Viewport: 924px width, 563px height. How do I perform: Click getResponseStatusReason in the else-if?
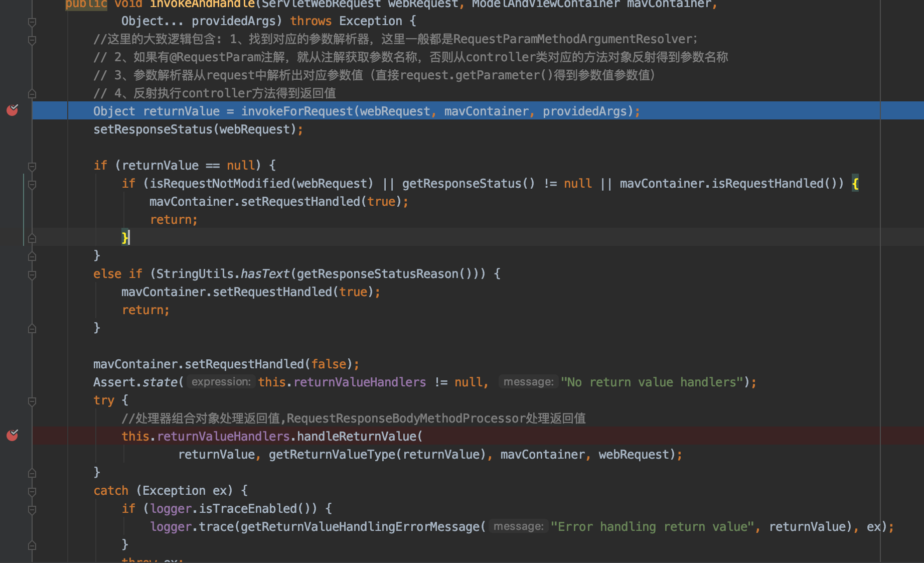coord(377,274)
